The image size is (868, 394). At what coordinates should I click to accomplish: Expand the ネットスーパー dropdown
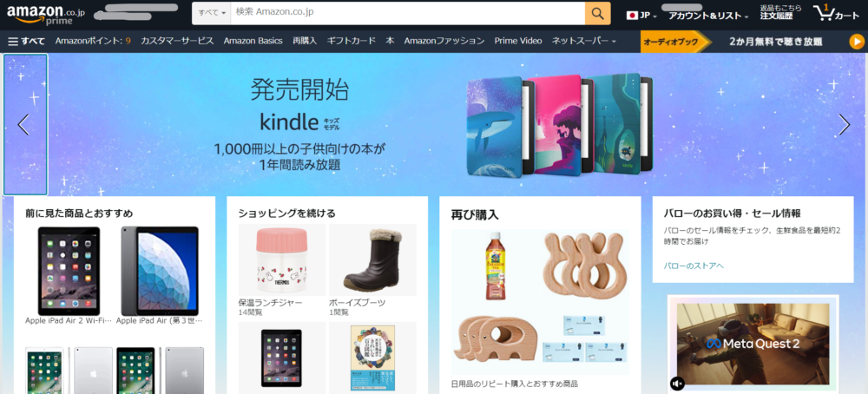click(584, 41)
